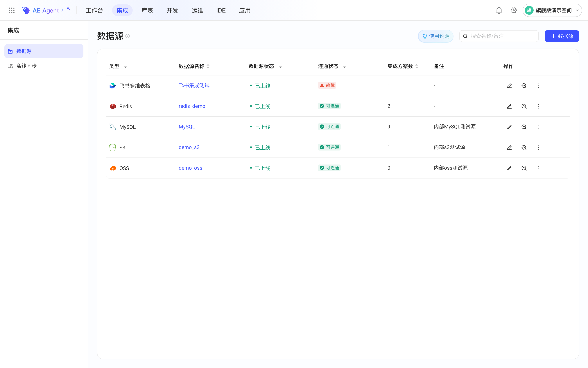
Task: Edit the MySQL data source
Action: coord(509,127)
